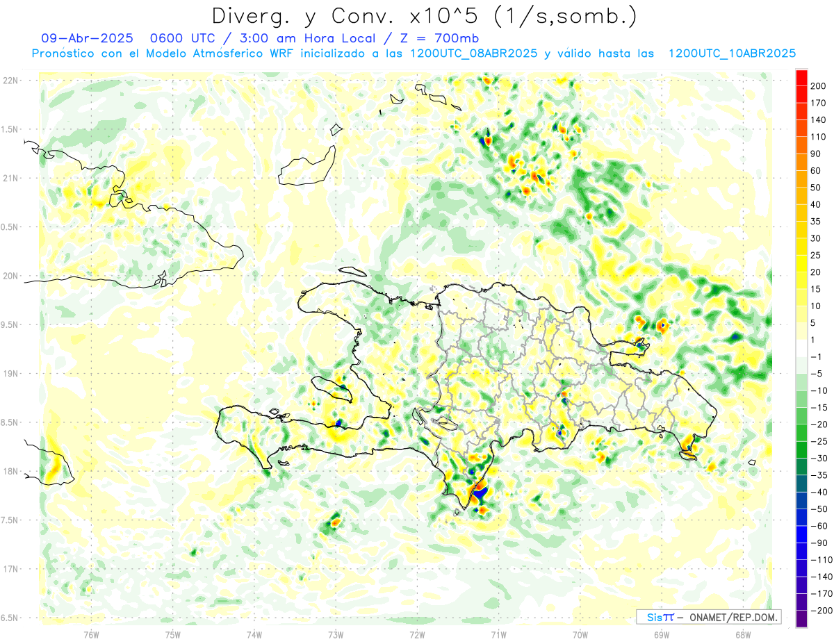Click the '110' value on the colorbar
Viewport: 834px width, 644px height.
[819, 137]
